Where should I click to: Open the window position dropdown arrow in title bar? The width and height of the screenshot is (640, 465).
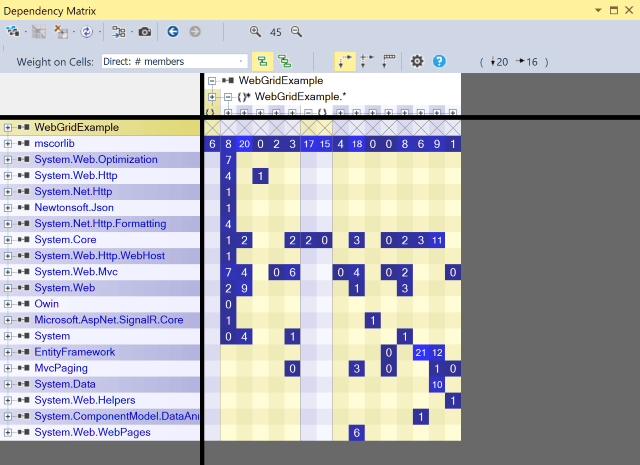(x=598, y=10)
